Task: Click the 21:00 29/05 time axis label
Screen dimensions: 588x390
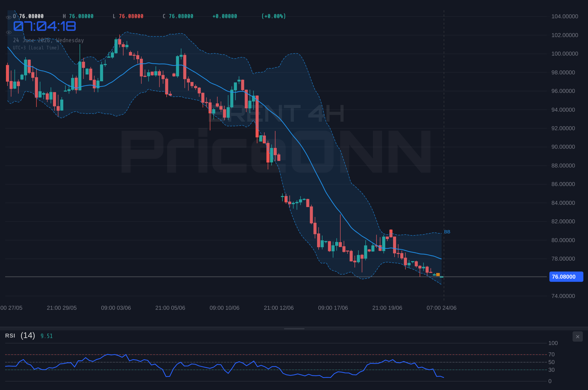Action: [62, 308]
